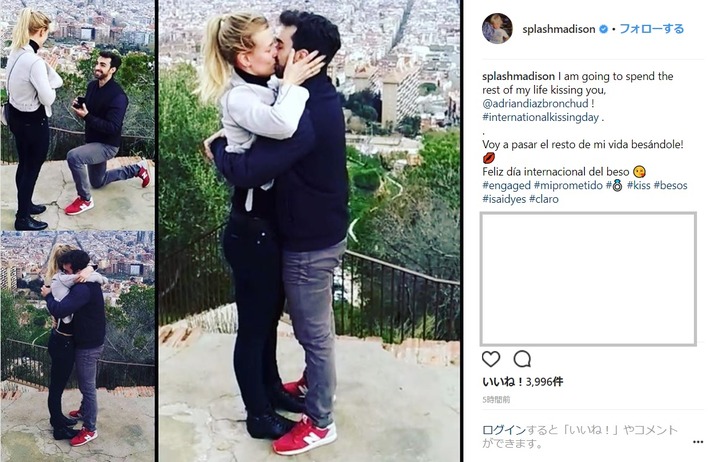The image size is (710, 462).
Task: Open the #internationalkissingday hashtag
Action: (x=541, y=117)
